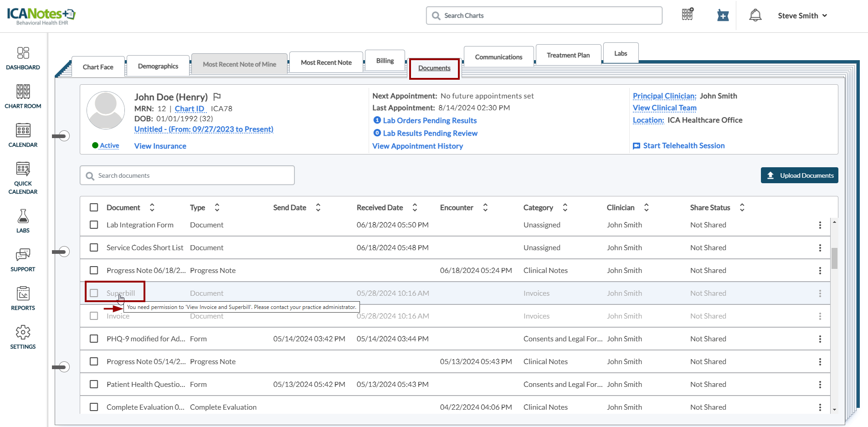
Task: Switch to the Treatment Plan tab
Action: pyautogui.click(x=568, y=55)
